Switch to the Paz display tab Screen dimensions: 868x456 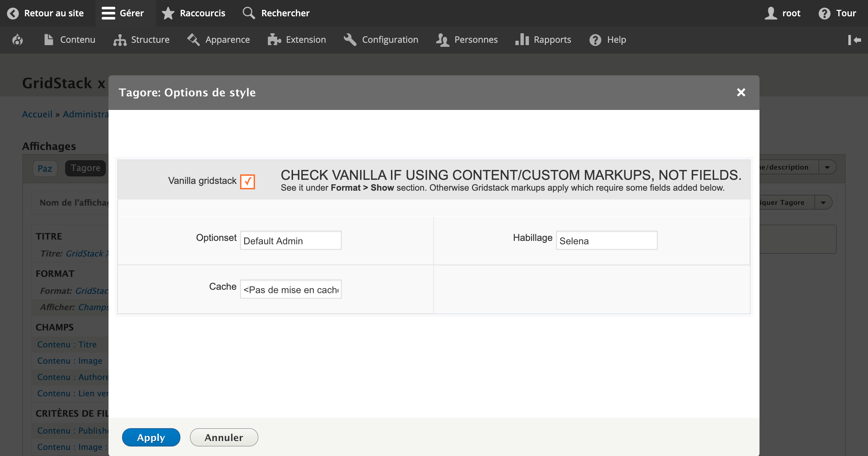tap(45, 168)
